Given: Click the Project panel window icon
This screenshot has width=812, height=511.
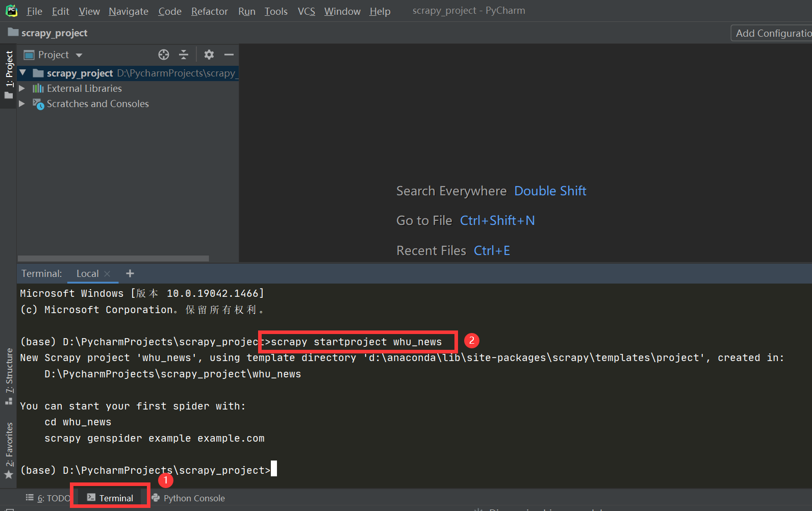Looking at the screenshot, I should pyautogui.click(x=29, y=55).
